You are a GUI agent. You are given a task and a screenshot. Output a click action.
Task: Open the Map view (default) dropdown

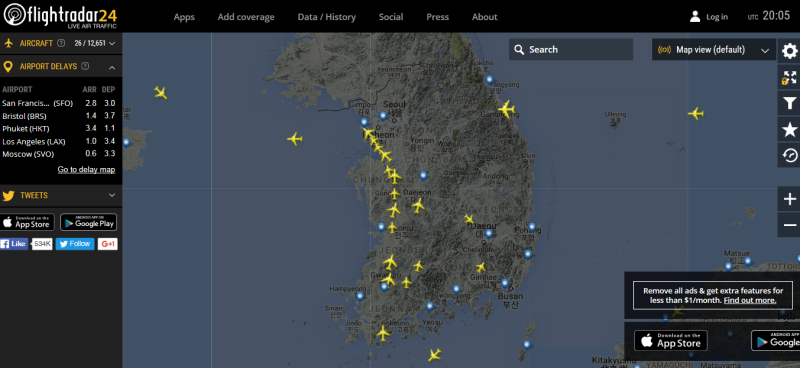713,50
